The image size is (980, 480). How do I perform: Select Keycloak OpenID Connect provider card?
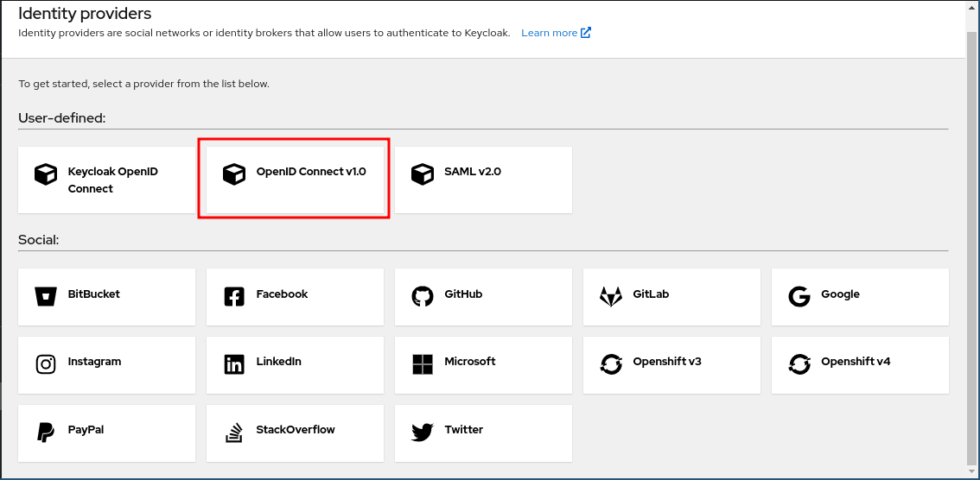tap(106, 180)
